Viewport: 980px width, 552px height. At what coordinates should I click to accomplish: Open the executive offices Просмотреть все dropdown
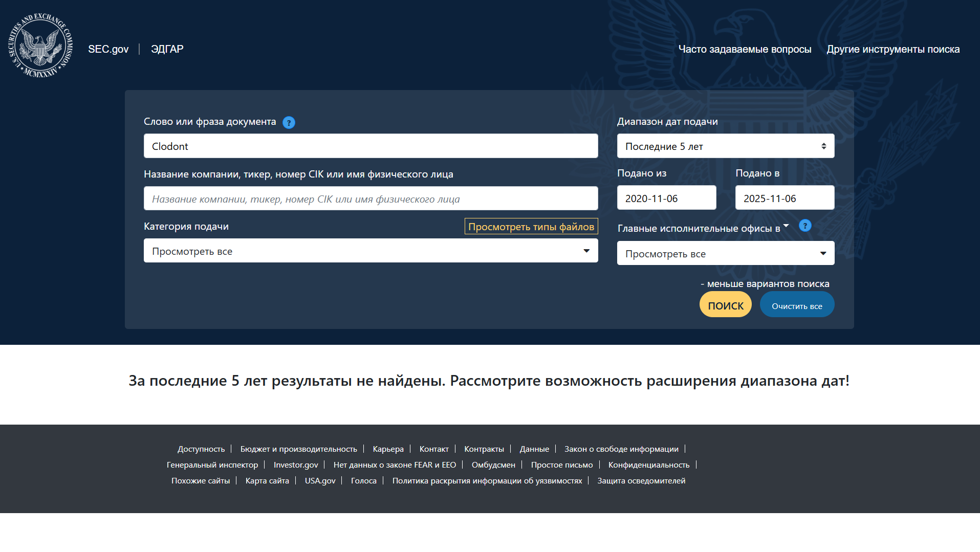725,253
